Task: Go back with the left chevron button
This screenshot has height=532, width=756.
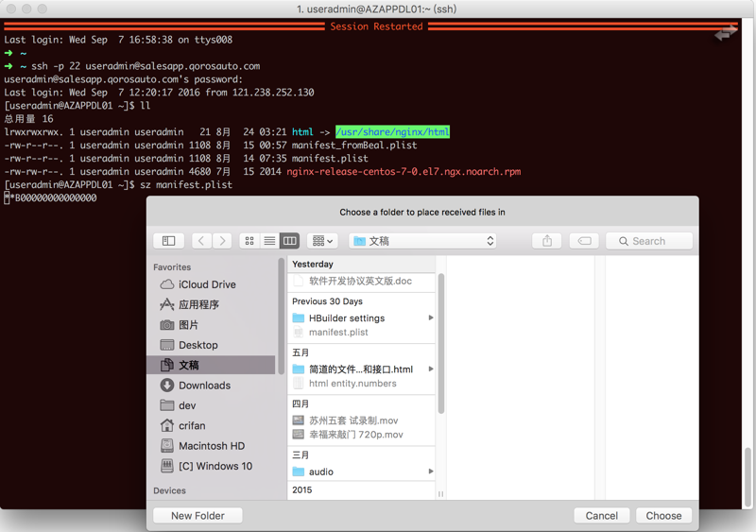Action: [201, 241]
